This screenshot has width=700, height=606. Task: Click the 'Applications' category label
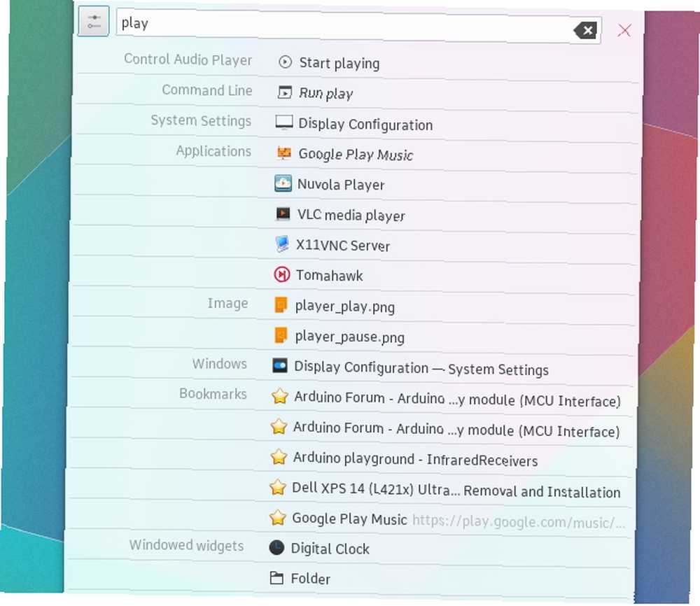[x=213, y=151]
